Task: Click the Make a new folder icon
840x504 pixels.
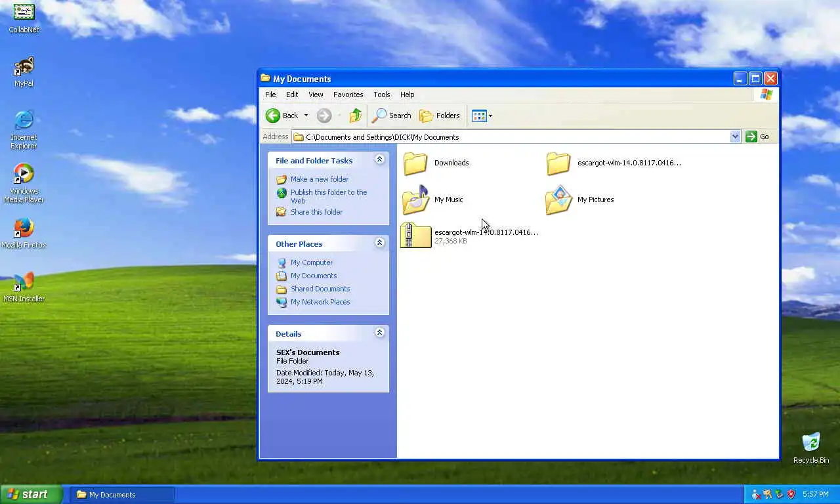Action: pyautogui.click(x=282, y=179)
